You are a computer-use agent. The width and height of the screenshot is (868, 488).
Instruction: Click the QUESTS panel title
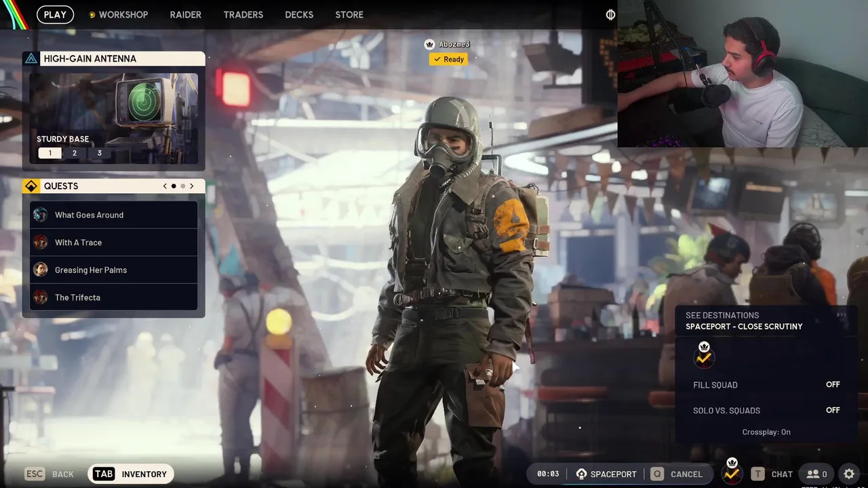coord(61,186)
